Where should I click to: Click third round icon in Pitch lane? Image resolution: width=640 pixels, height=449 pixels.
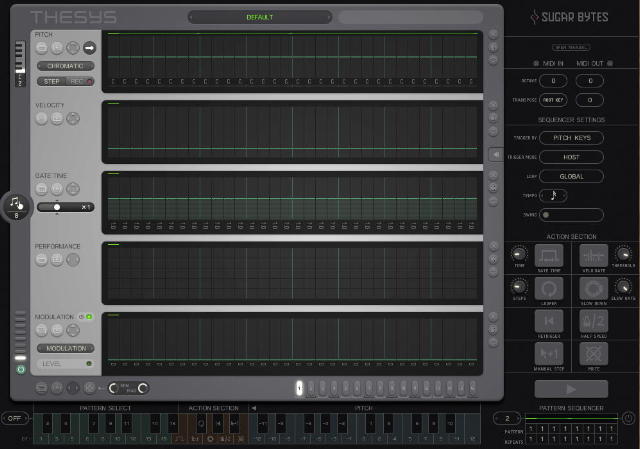click(x=73, y=48)
